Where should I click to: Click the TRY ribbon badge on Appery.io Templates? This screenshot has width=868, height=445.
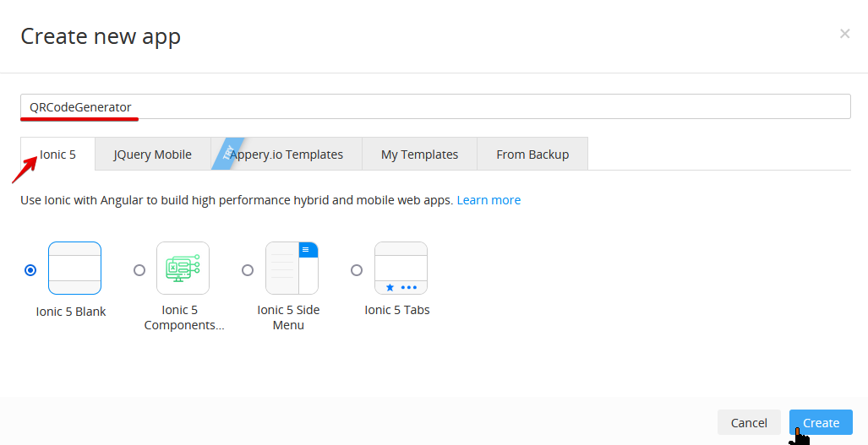[227, 154]
